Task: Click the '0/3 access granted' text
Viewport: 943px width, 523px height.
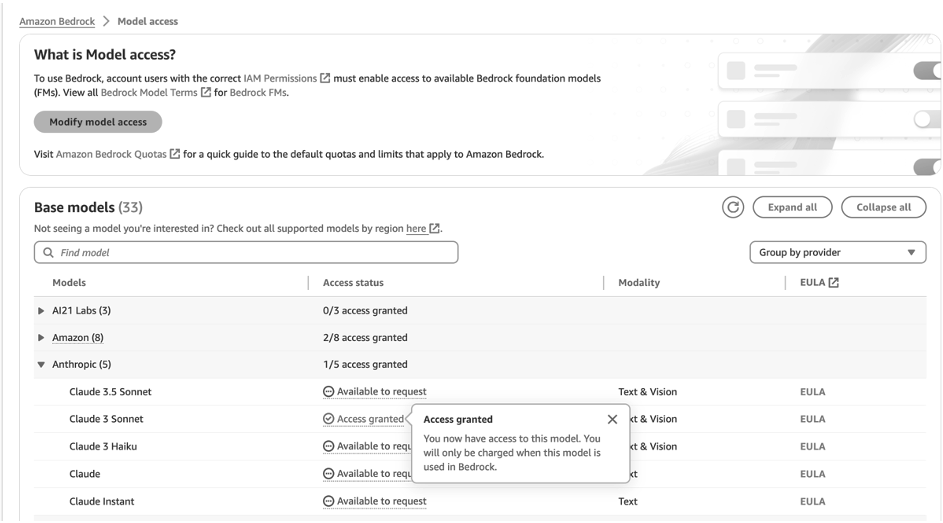Action: (365, 311)
